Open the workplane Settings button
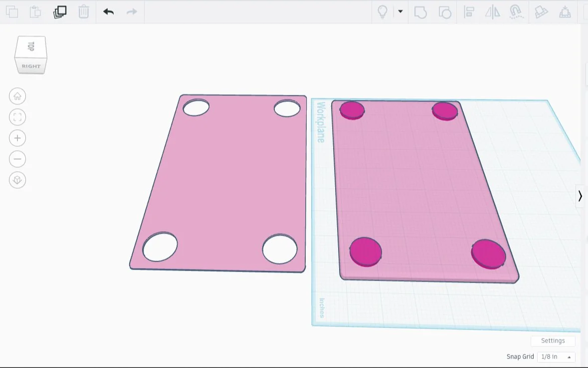 click(x=553, y=341)
